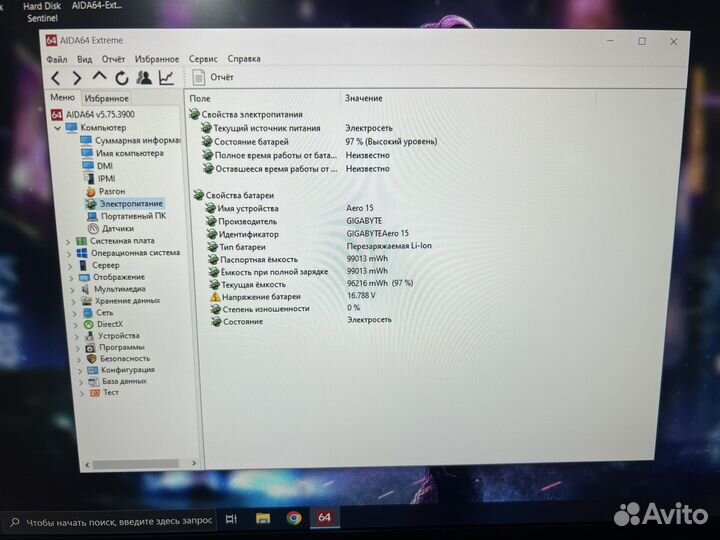Open the Файл menu
The height and width of the screenshot is (540, 720).
tap(57, 59)
